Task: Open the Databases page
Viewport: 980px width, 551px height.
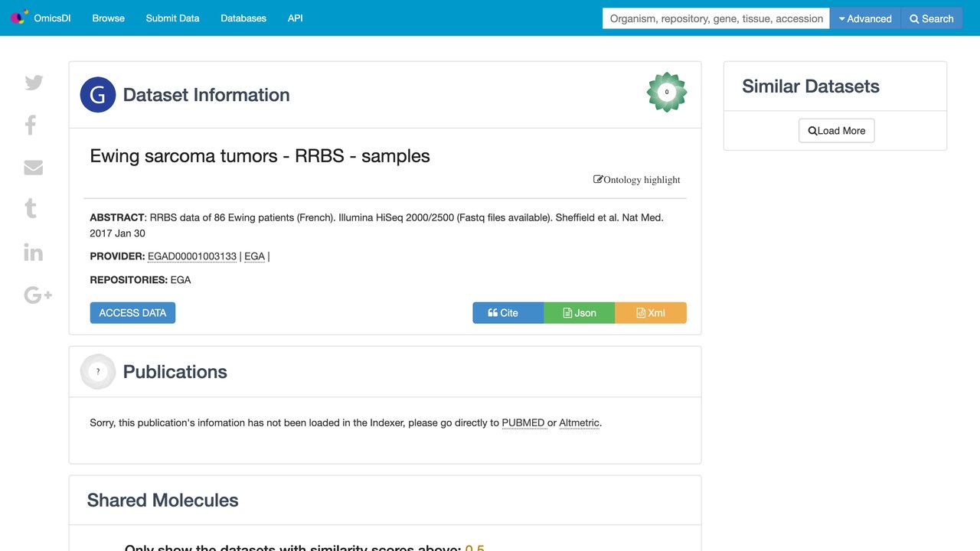Action: (x=243, y=18)
